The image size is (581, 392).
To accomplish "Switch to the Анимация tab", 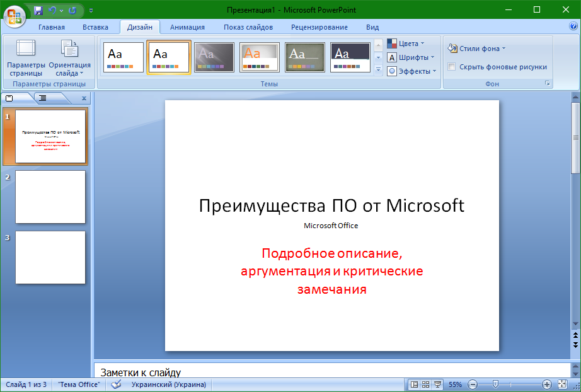I will pos(188,27).
